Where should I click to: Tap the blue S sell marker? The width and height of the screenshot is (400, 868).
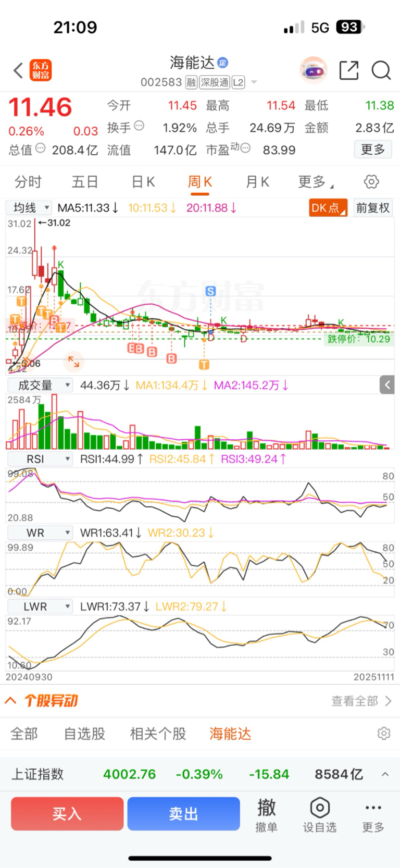pos(210,291)
